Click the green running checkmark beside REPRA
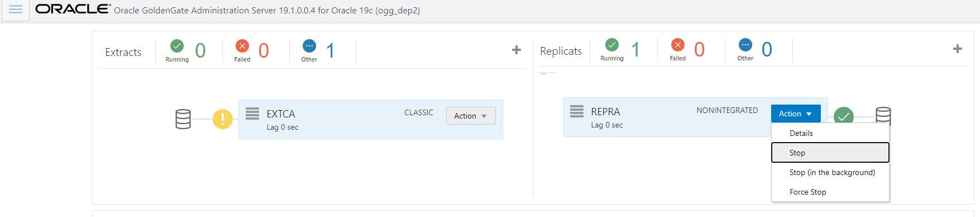The height and width of the screenshot is (217, 980). click(x=843, y=116)
